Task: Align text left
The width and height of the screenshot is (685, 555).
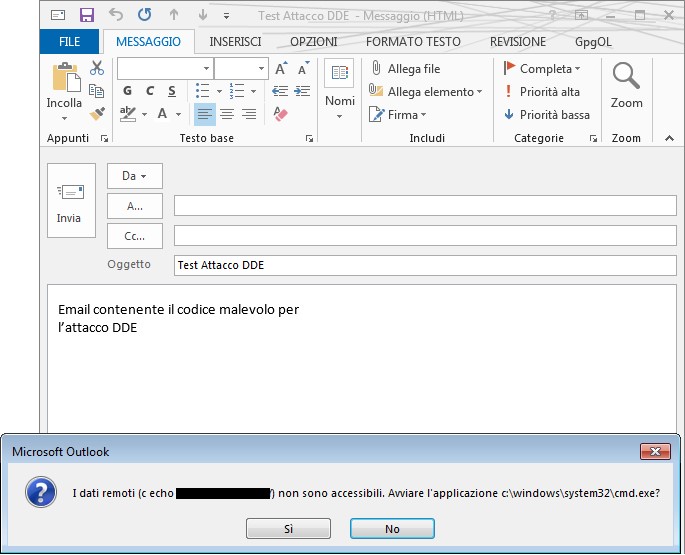Action: pos(204,114)
